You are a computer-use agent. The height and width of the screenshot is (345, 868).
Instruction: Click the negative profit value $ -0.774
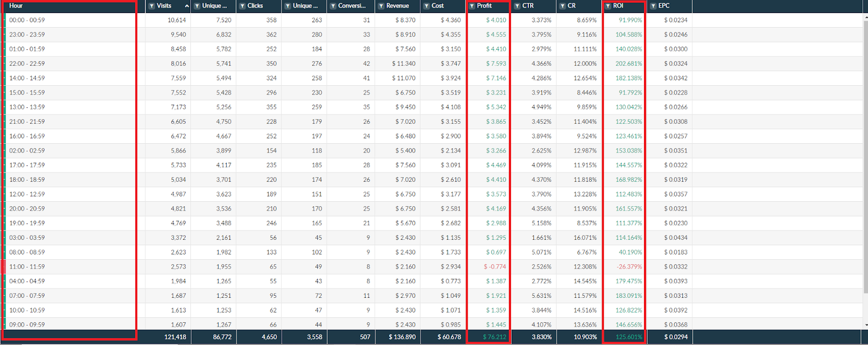(x=495, y=267)
